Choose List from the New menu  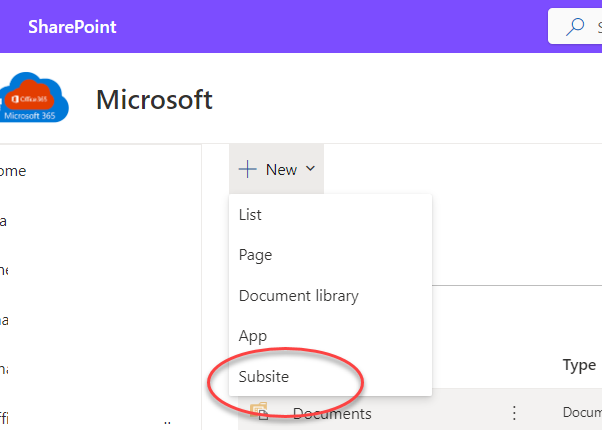[x=331, y=215]
